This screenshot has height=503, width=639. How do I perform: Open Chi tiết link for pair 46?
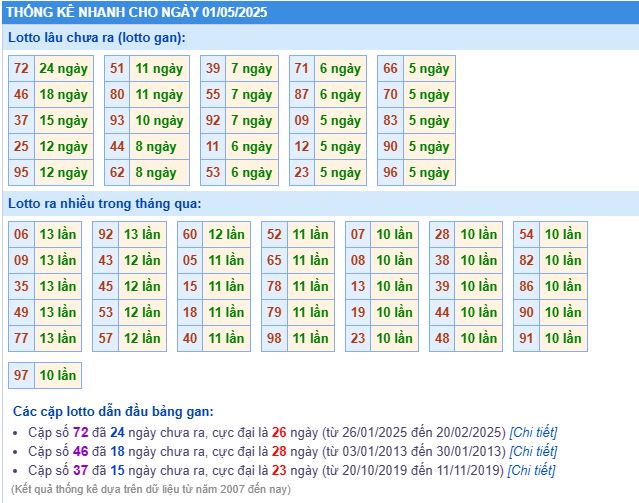[533, 451]
